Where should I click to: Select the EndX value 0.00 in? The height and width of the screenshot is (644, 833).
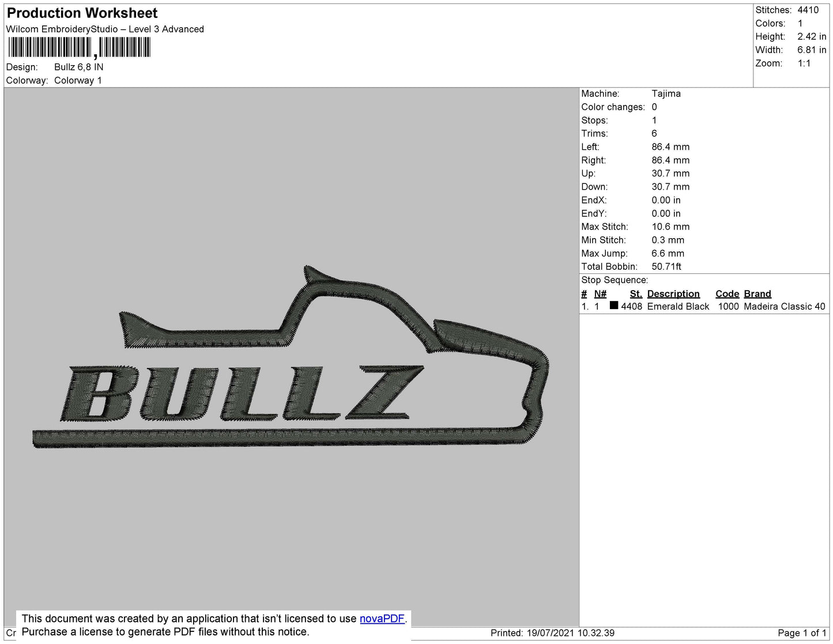pyautogui.click(x=666, y=200)
